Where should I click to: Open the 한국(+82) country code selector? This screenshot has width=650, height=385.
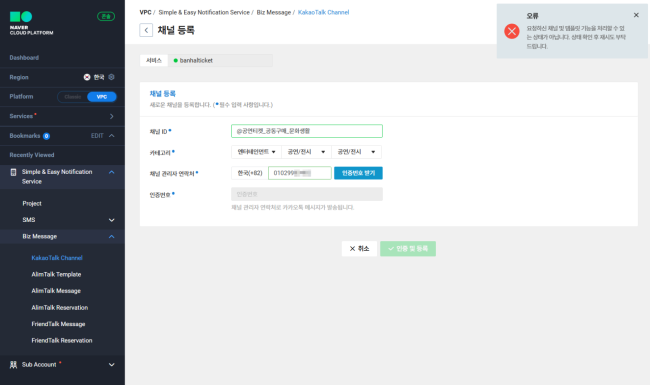(x=250, y=173)
